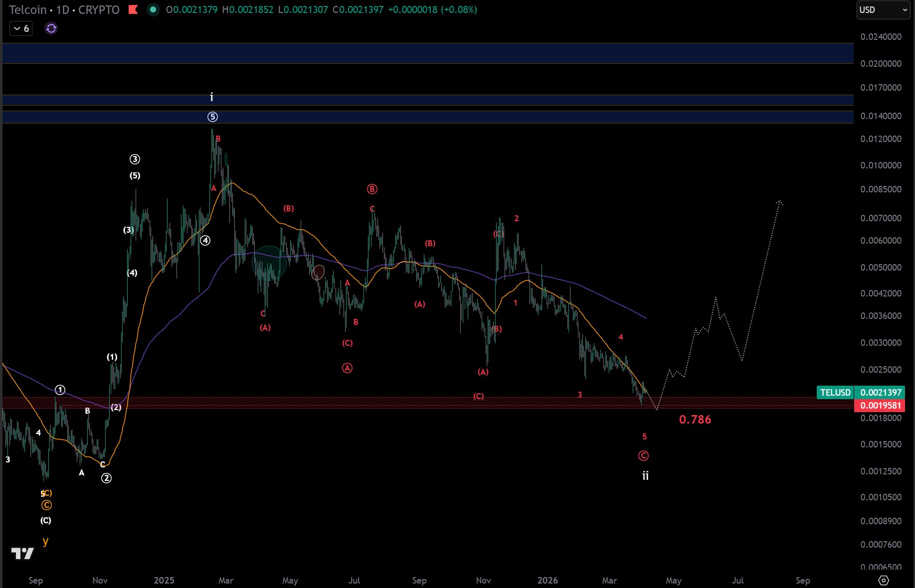Click the 2026 label on time axis
Viewport: 915px width, 588px height.
548,581
